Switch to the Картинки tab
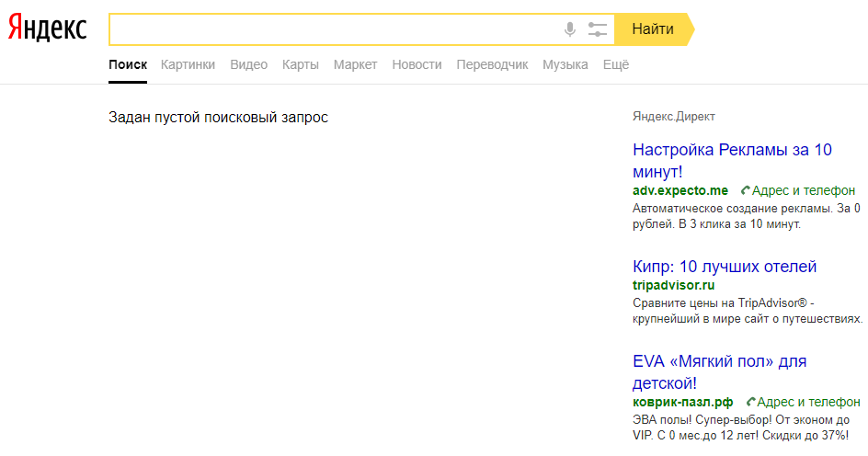868x456 pixels. (188, 64)
